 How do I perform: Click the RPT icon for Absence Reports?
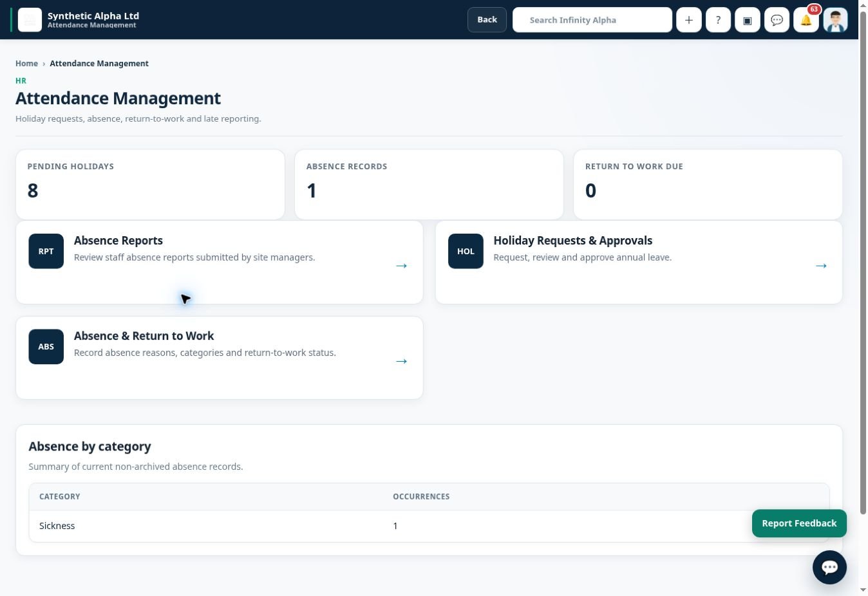pos(46,251)
